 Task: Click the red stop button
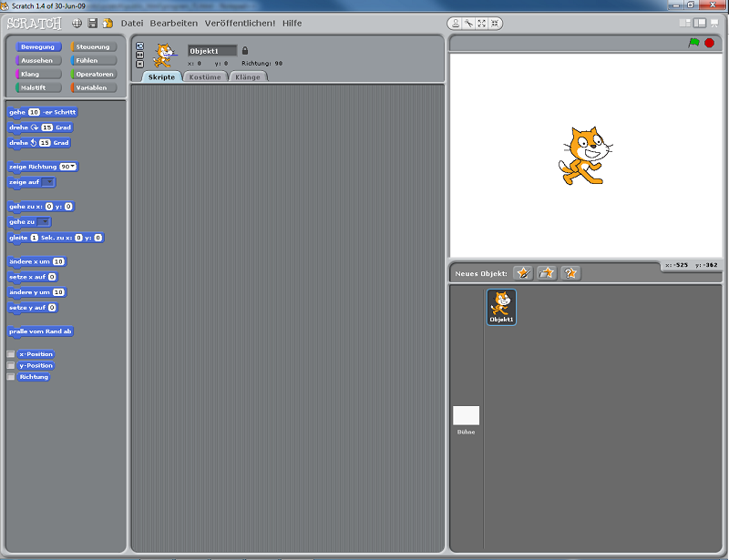click(710, 43)
